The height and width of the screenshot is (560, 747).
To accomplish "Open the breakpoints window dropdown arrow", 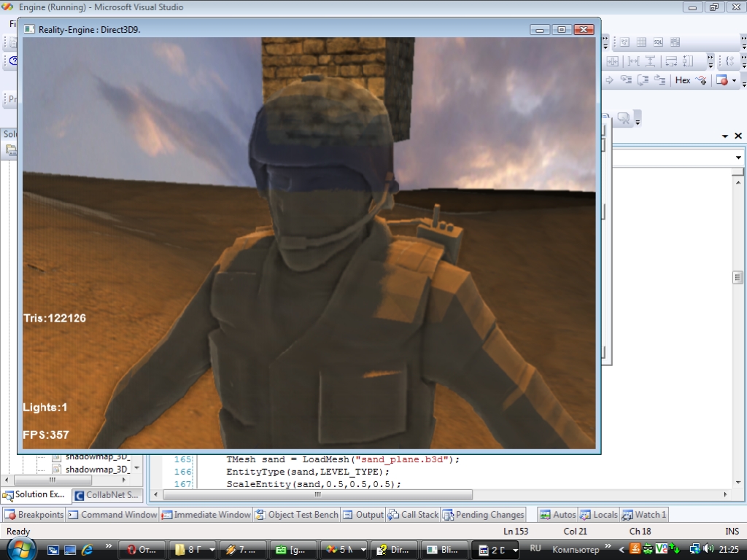I will 734,81.
